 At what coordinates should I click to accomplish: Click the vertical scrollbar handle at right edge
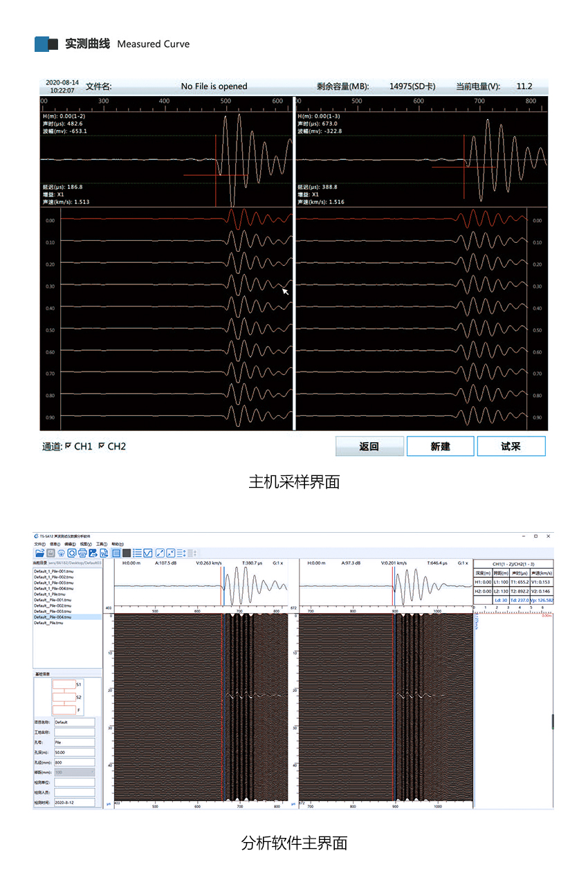[x=552, y=721]
